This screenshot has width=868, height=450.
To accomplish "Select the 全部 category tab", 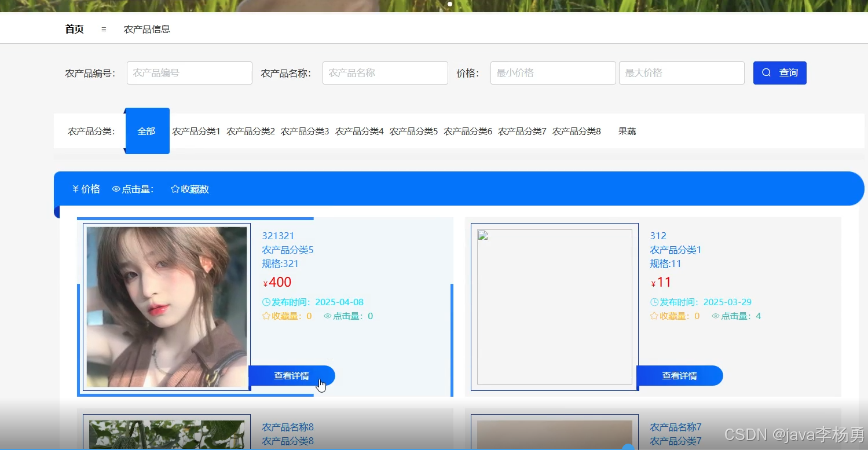I will point(147,131).
